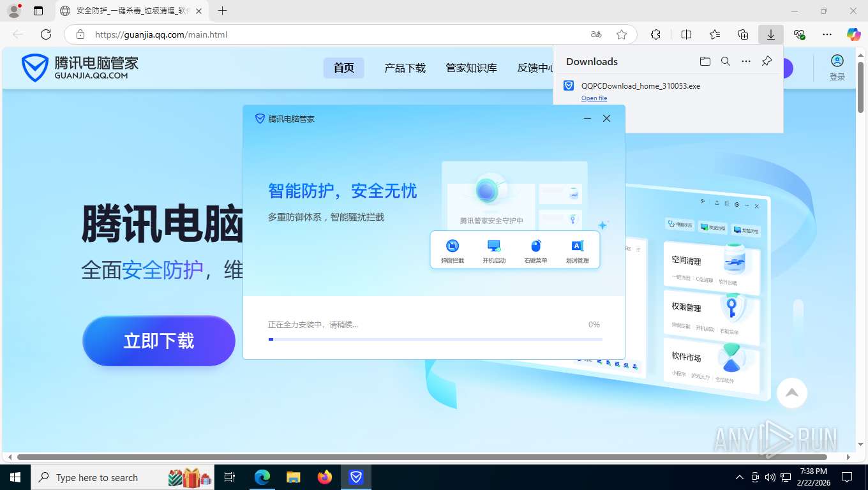
Task: View site information lock icon
Action: (80, 34)
